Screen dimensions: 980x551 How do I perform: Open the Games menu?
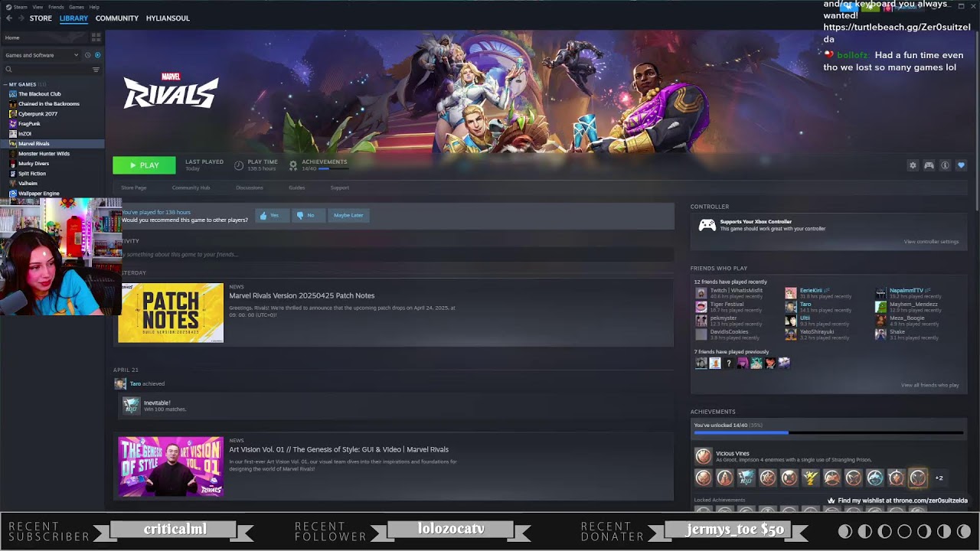click(x=77, y=7)
